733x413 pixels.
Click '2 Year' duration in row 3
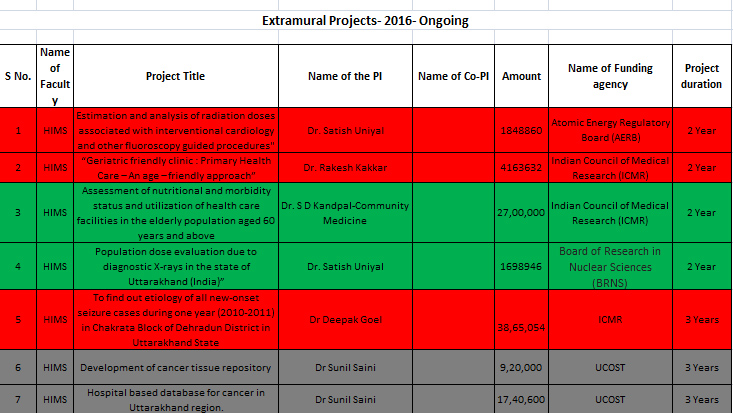(x=701, y=212)
